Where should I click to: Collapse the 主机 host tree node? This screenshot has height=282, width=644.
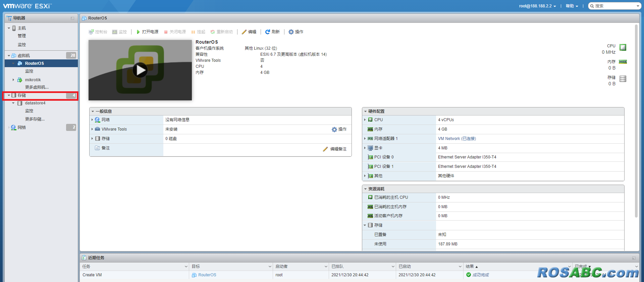click(x=9, y=28)
